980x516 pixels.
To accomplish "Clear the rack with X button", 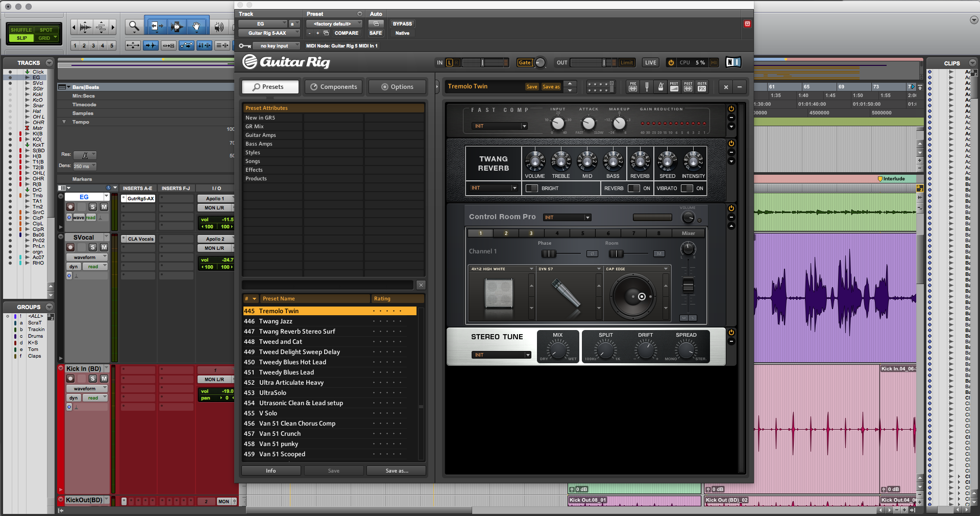I will [726, 87].
